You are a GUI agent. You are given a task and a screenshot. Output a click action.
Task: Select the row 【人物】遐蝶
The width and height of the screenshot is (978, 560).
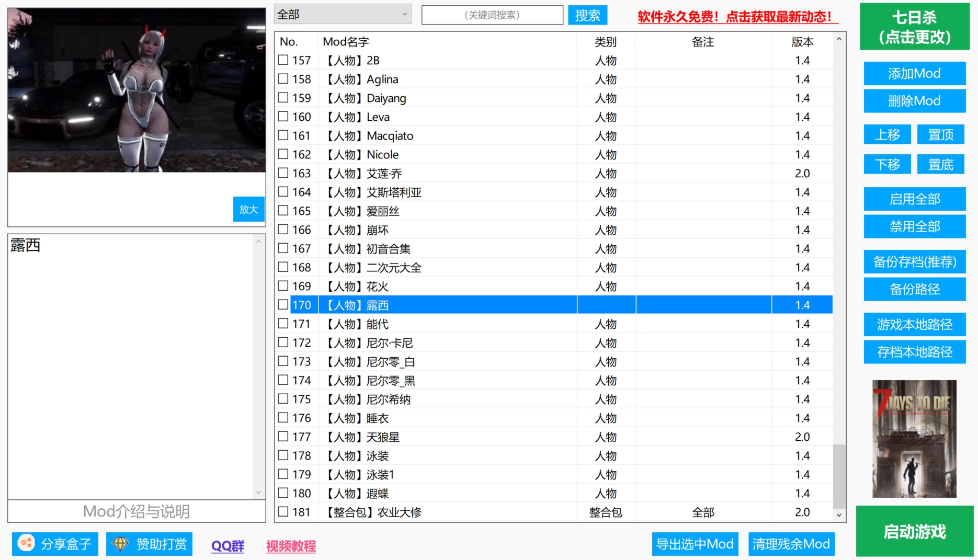[554, 493]
